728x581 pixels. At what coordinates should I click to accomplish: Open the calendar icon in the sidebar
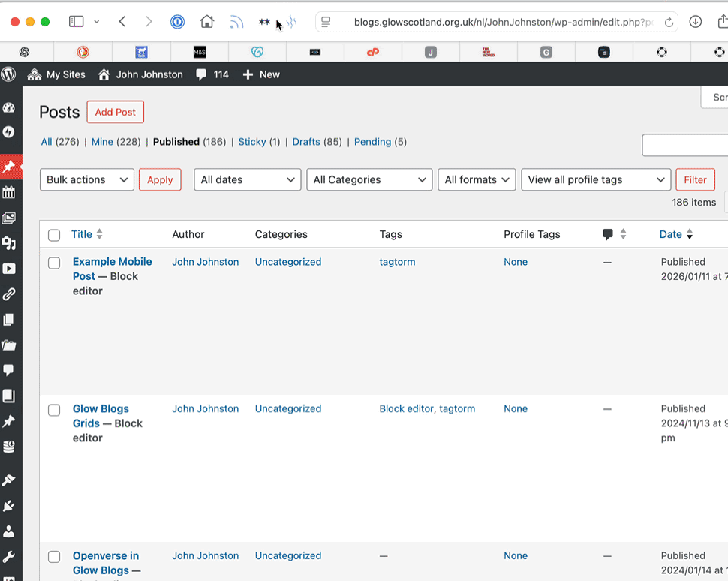(x=9, y=192)
